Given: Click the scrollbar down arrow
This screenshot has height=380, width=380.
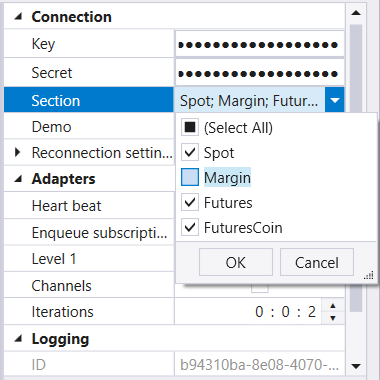Looking at the screenshot, I should pyautogui.click(x=356, y=366).
